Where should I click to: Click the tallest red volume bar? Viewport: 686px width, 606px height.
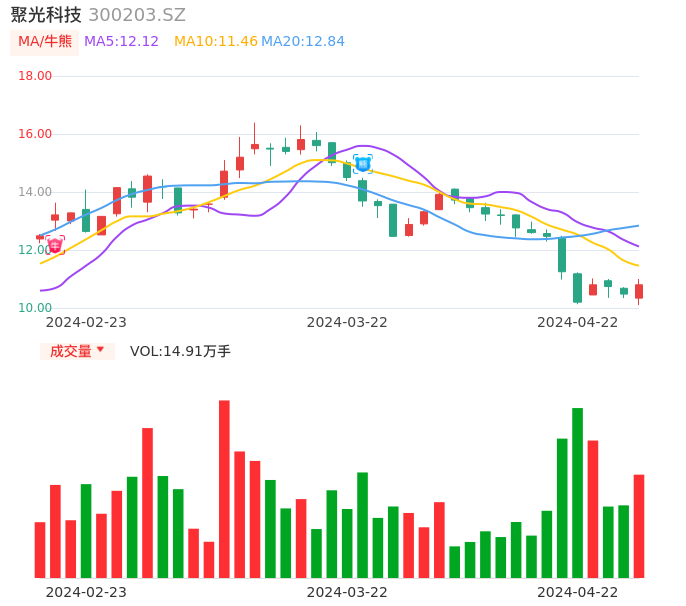pos(224,489)
